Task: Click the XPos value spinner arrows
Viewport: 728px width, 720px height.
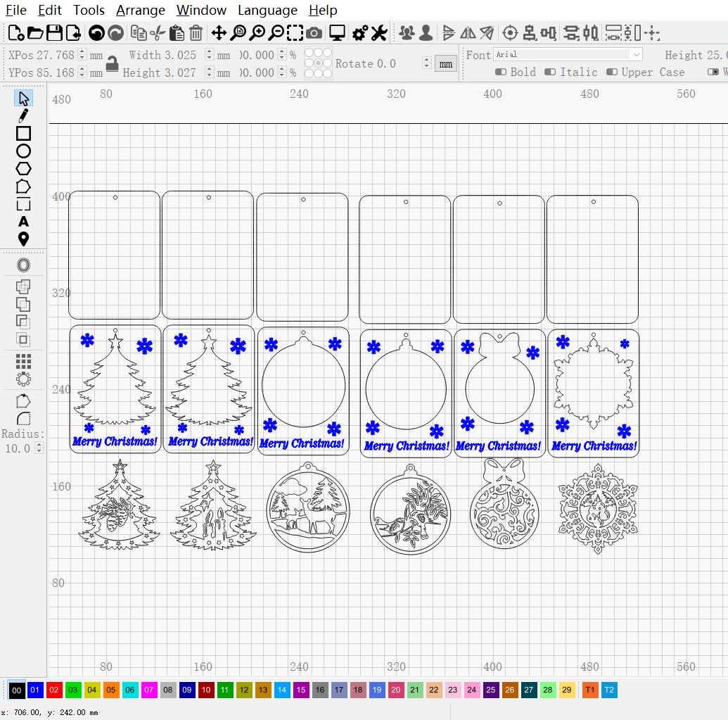Action: (x=82, y=55)
